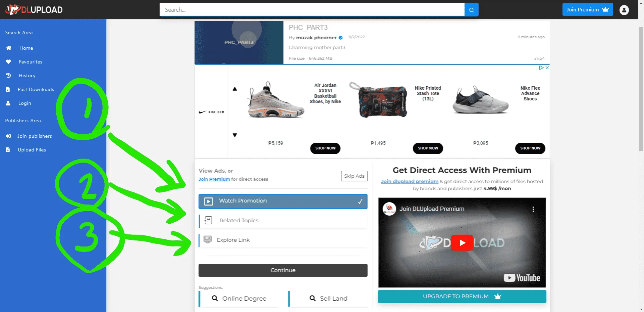Viewport: 644px width, 312px height.
Task: Click the Login person icon
Action: tap(8, 103)
